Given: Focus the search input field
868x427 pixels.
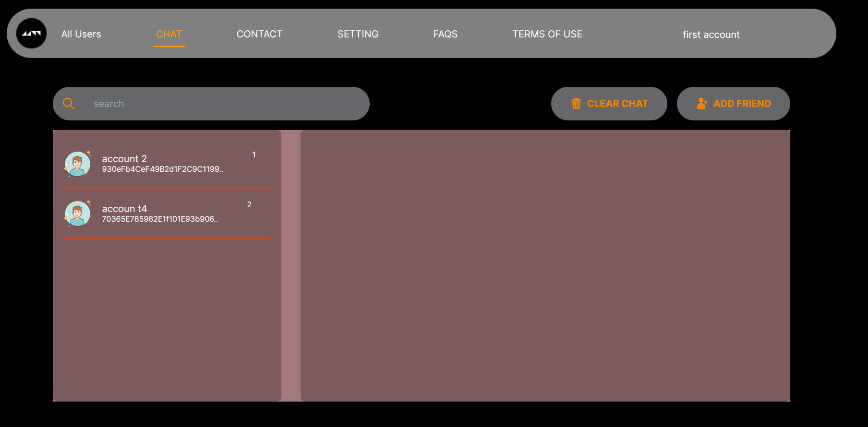Looking at the screenshot, I should [x=211, y=104].
